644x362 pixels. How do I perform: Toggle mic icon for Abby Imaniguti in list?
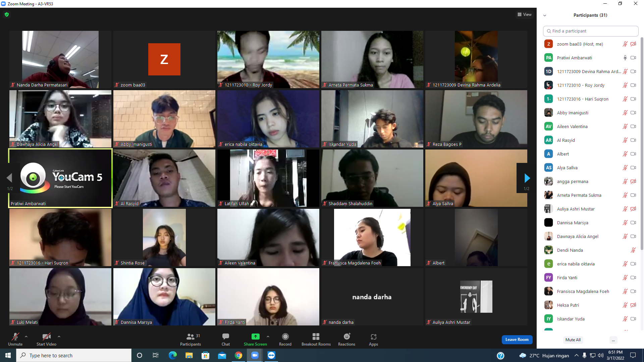coord(625,113)
